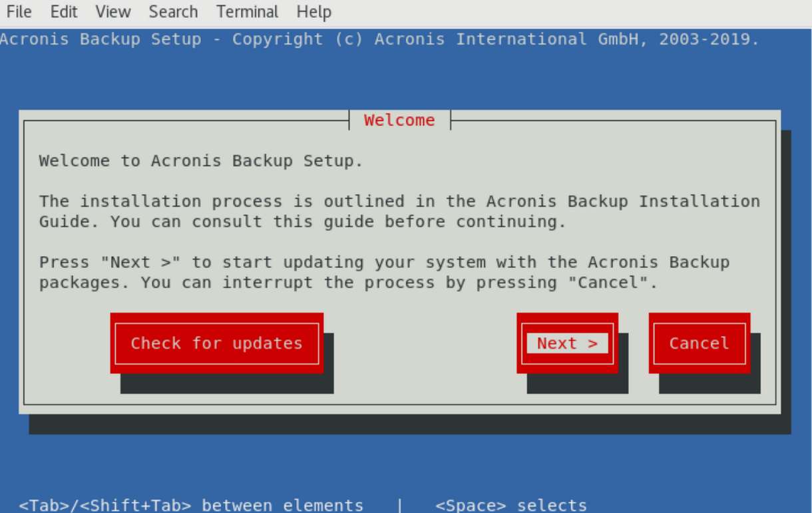Abort setup with the Cancel button
Viewport: 812px width, 513px height.
pos(700,343)
